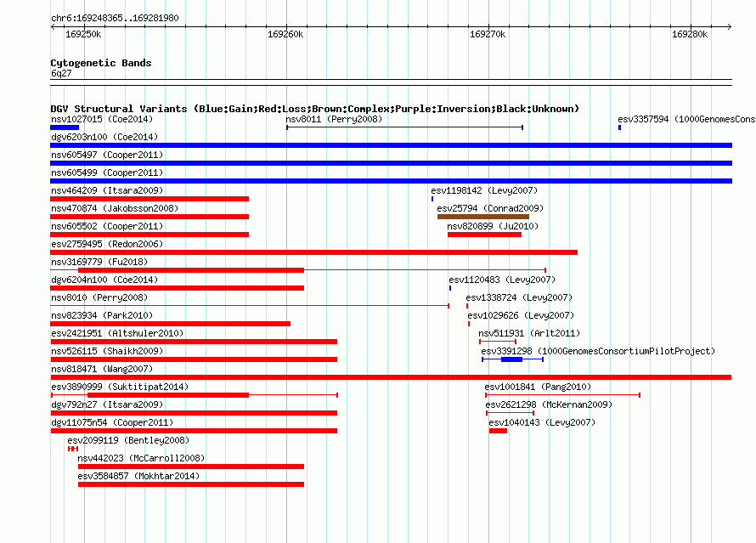The height and width of the screenshot is (543, 756).
Task: Click the nsv470874 (Jakobsson2008) label
Action: point(115,208)
